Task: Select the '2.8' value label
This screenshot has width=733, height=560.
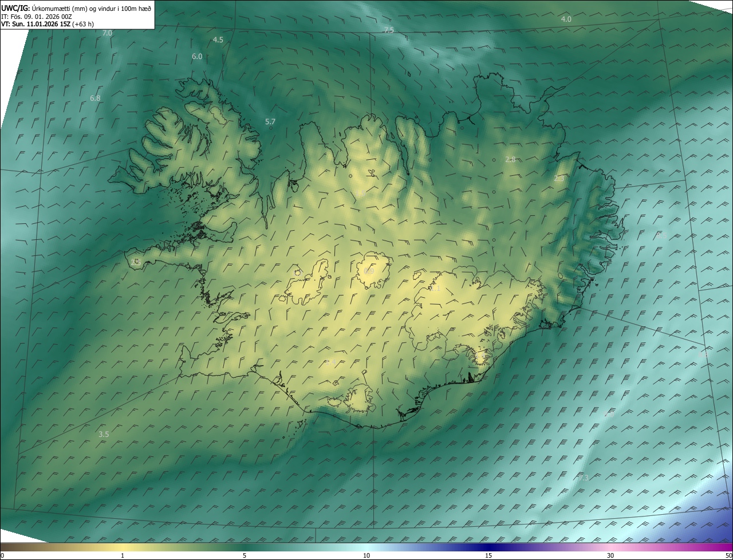Action: [x=510, y=159]
